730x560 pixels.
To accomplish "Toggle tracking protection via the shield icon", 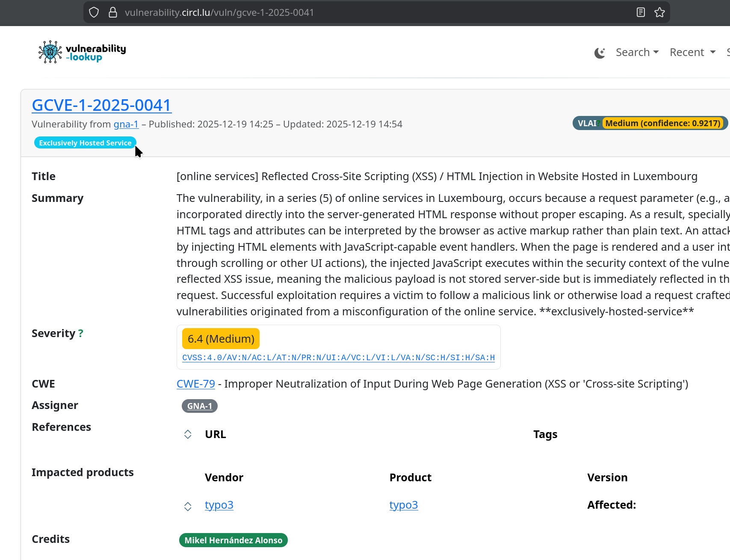I will coord(93,12).
